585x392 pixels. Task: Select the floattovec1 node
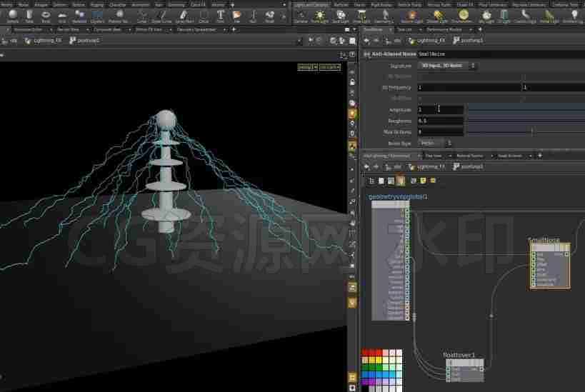[x=465, y=371]
